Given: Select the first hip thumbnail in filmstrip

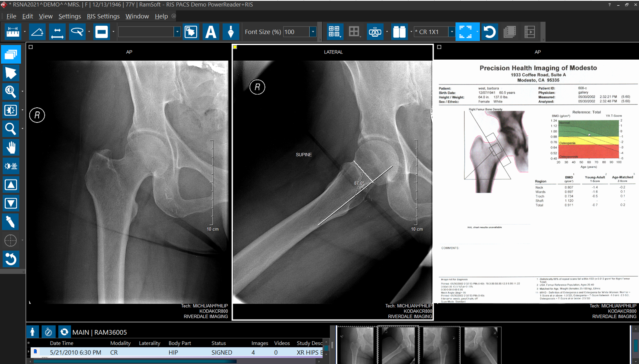Looking at the screenshot, I should 357,345.
